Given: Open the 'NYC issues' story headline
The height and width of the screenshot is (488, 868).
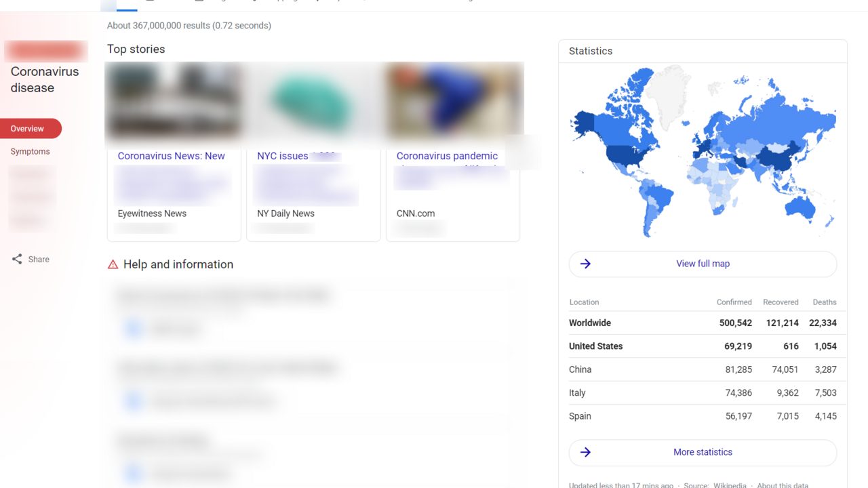Looking at the screenshot, I should (x=283, y=156).
